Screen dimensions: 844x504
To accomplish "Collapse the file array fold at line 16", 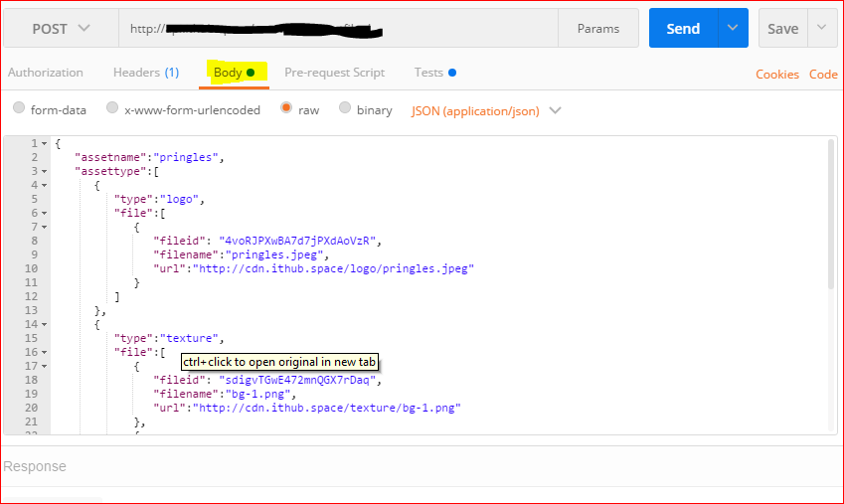I will pos(44,353).
